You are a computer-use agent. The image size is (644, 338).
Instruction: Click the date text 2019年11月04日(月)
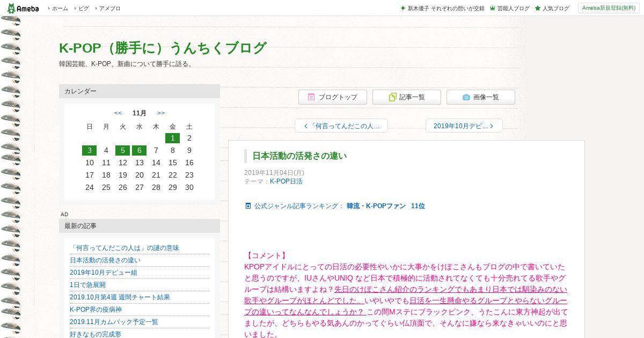274,173
